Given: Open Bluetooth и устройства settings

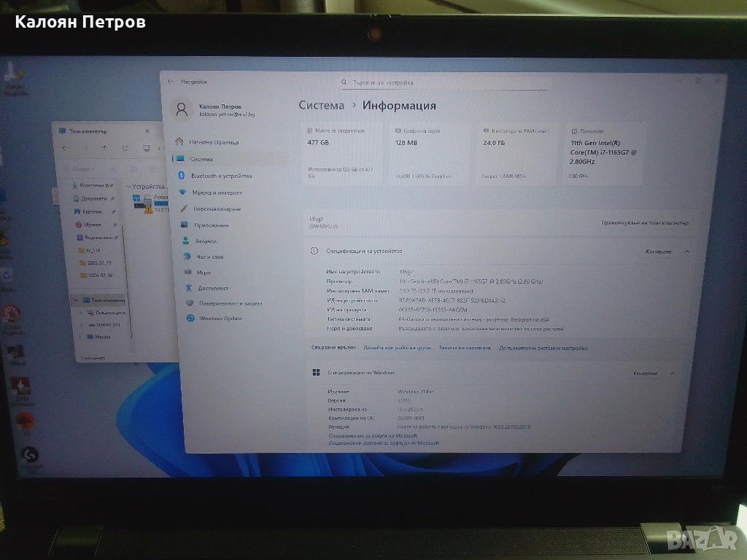Looking at the screenshot, I should 221,176.
